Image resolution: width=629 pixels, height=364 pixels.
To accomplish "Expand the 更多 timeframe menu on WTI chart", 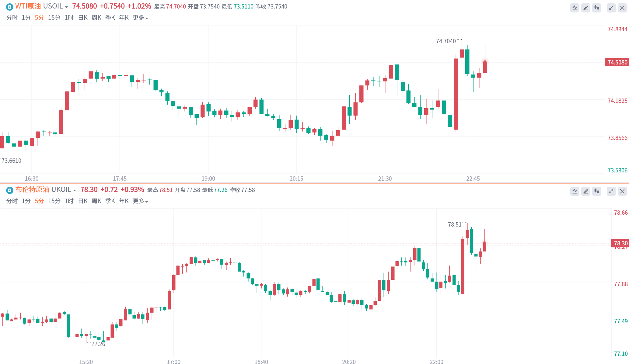I will [140, 18].
